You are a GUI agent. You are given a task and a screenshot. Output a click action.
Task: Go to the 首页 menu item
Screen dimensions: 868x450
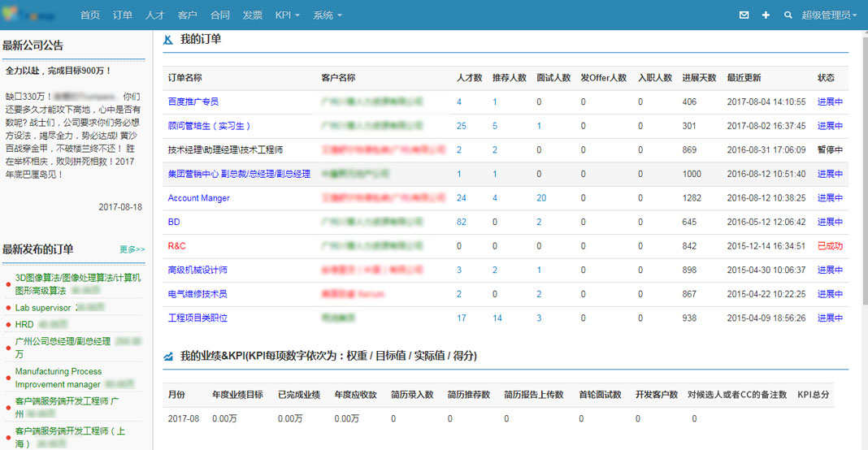[90, 15]
